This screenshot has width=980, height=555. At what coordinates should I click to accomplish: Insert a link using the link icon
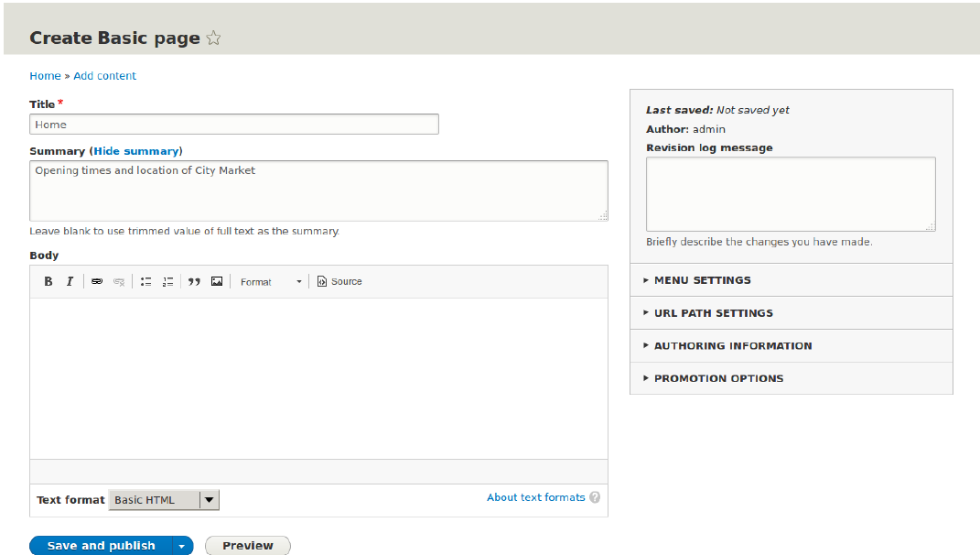pos(97,282)
